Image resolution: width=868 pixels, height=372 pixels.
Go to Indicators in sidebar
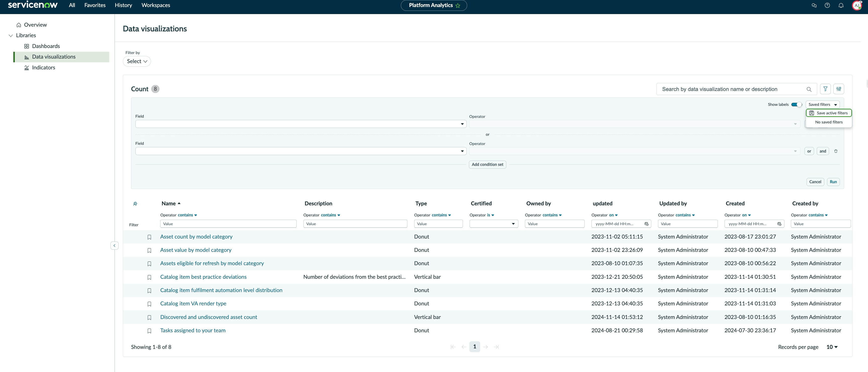[43, 67]
